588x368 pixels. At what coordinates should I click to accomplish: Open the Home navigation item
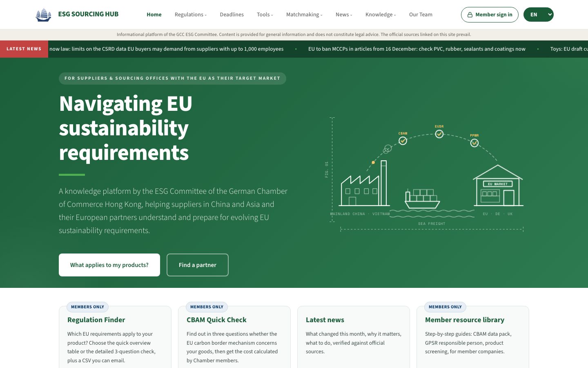click(x=154, y=15)
